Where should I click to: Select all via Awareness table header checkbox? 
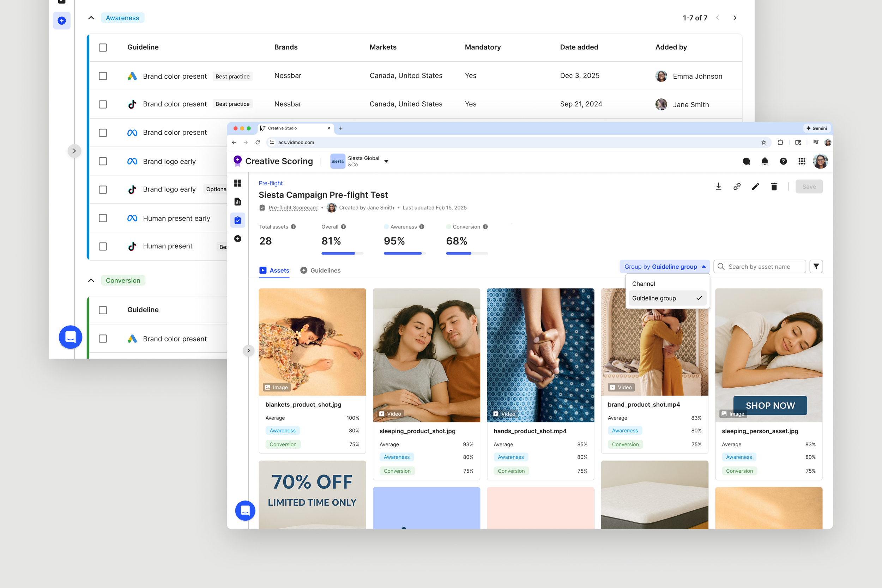[x=103, y=48]
